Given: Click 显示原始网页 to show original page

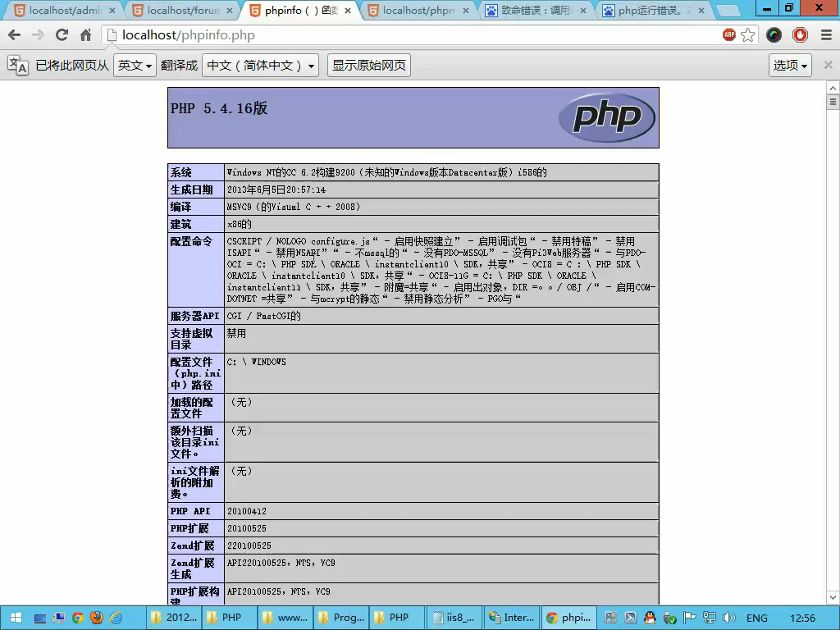Looking at the screenshot, I should (369, 66).
